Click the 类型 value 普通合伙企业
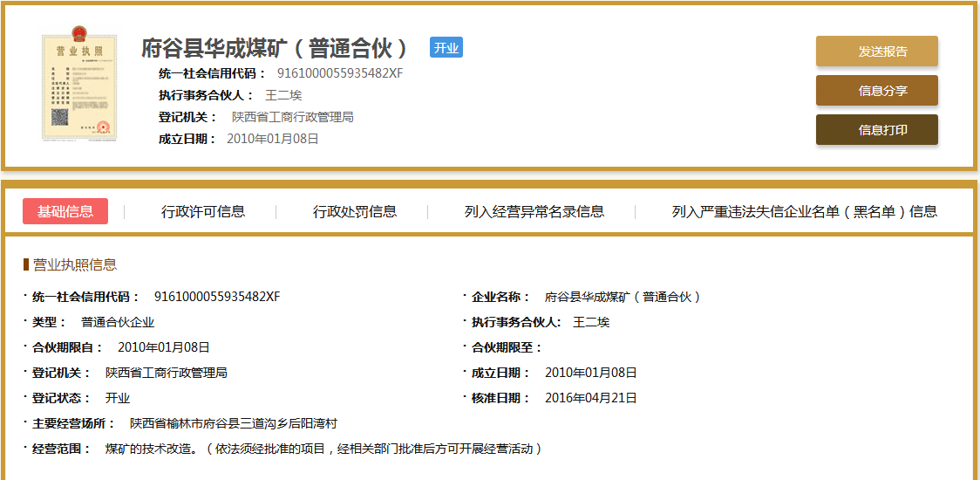The width and height of the screenshot is (980, 480). [x=118, y=322]
